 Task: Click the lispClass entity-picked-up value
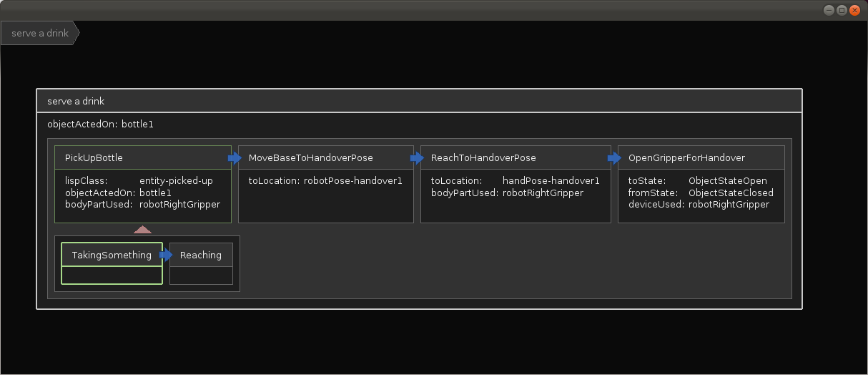(176, 180)
